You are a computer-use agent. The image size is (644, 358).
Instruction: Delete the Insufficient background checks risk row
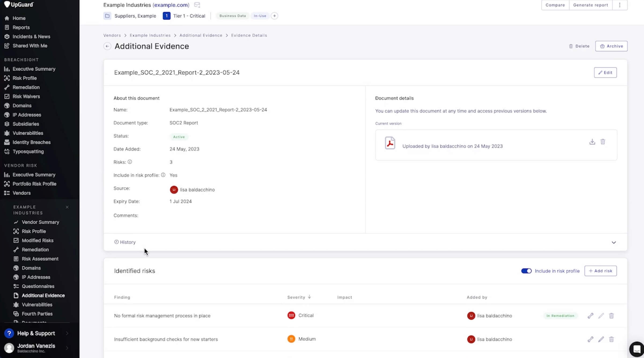(611, 339)
